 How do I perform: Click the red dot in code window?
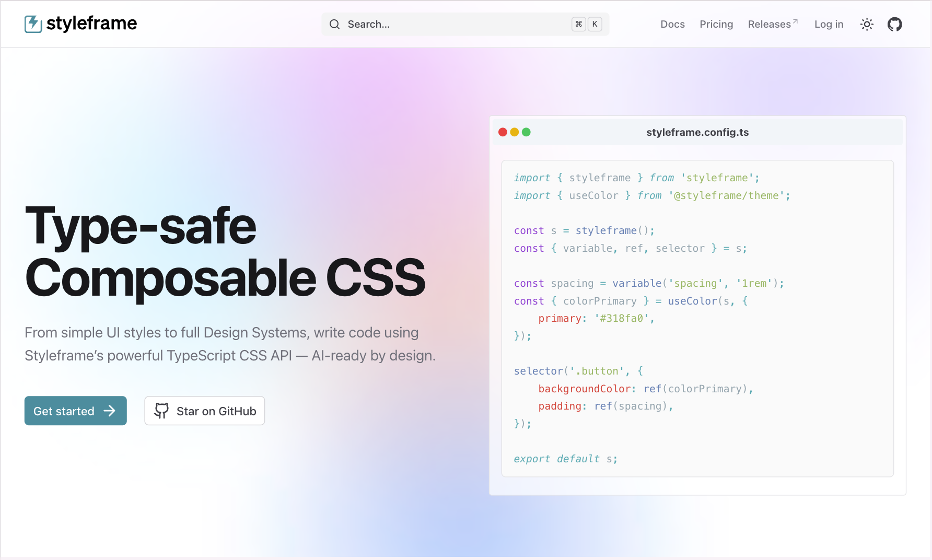pos(503,132)
